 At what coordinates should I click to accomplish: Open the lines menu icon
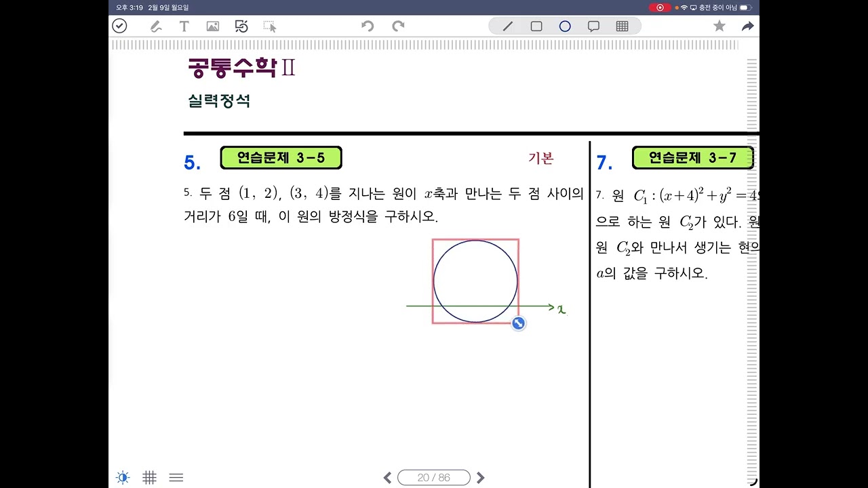click(x=176, y=477)
